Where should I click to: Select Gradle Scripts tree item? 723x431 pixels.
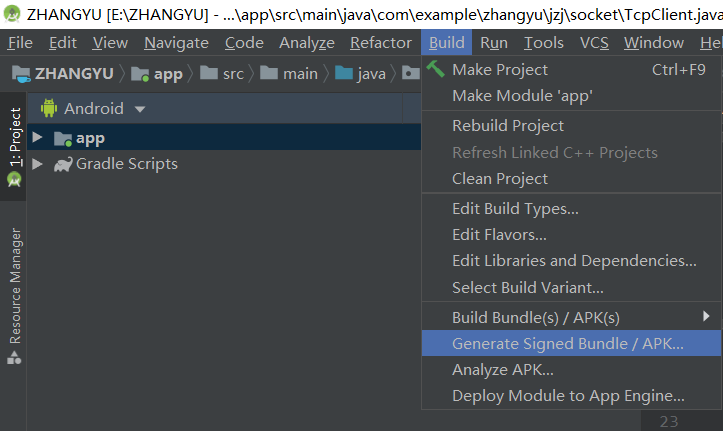126,164
